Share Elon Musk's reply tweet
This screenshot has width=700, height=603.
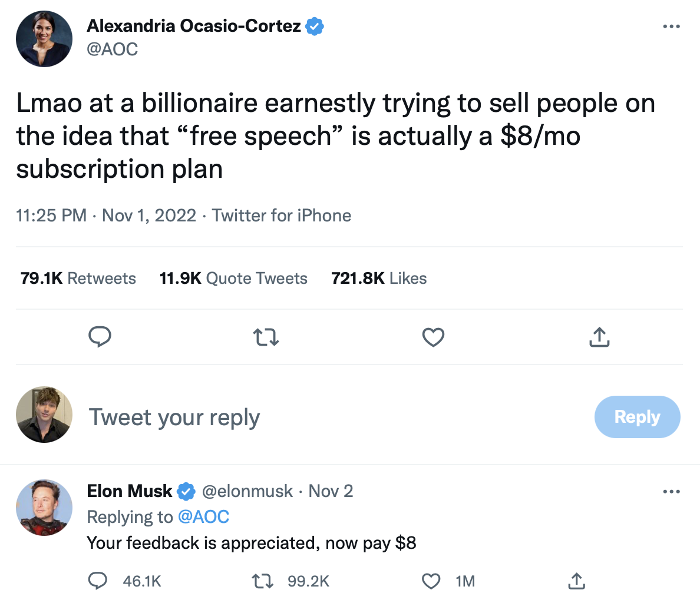[576, 581]
